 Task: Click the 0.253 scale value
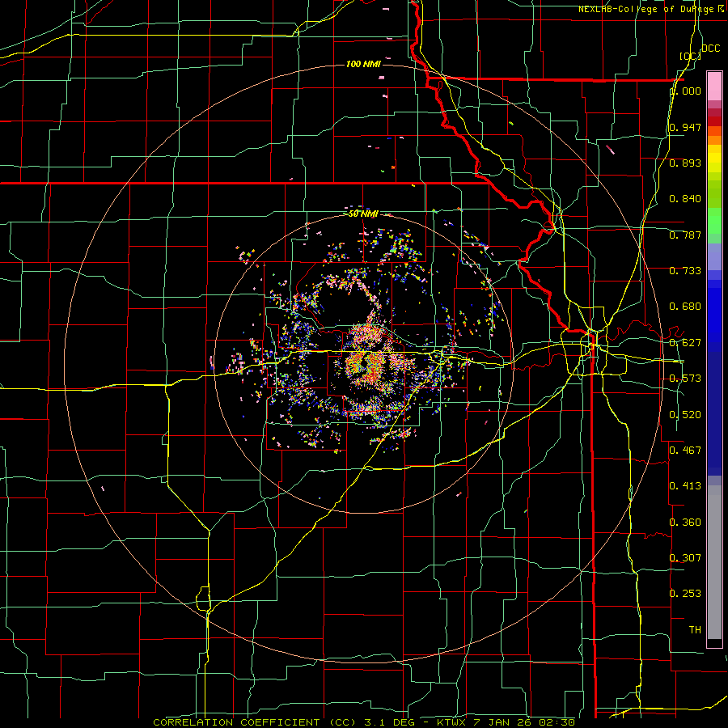click(x=685, y=594)
